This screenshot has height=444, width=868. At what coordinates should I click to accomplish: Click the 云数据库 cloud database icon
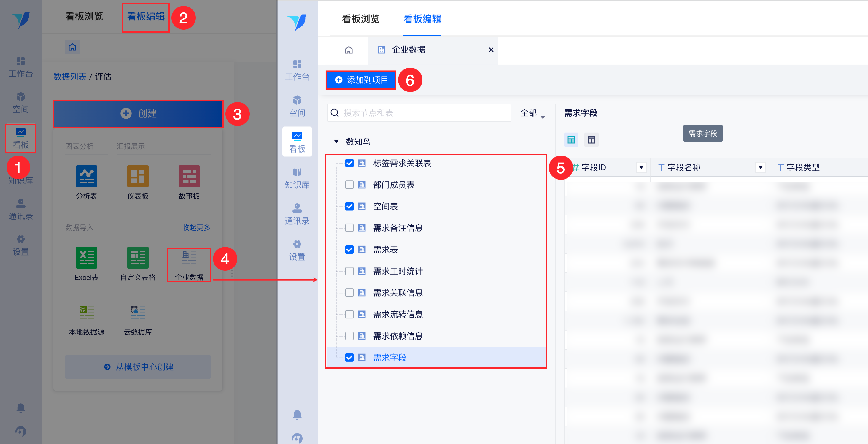coord(137,313)
